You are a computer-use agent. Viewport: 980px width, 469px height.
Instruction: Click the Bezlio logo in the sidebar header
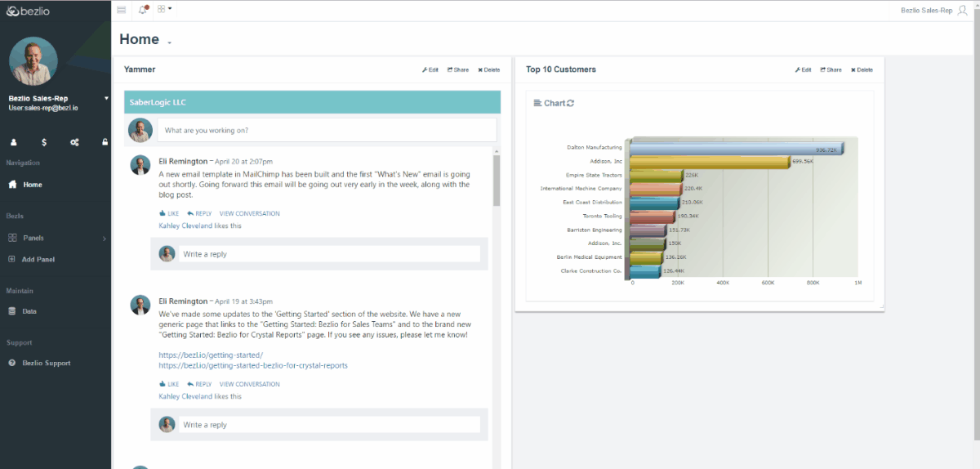click(28, 10)
